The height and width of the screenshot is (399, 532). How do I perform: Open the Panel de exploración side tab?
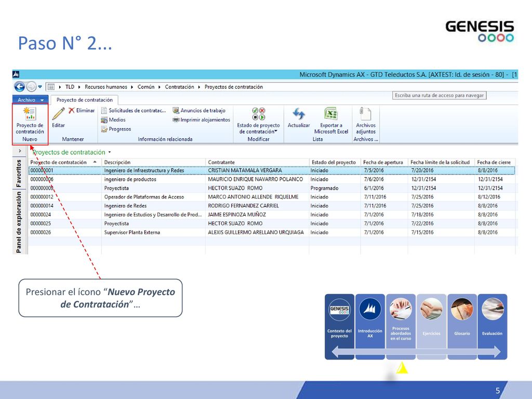tap(19, 222)
